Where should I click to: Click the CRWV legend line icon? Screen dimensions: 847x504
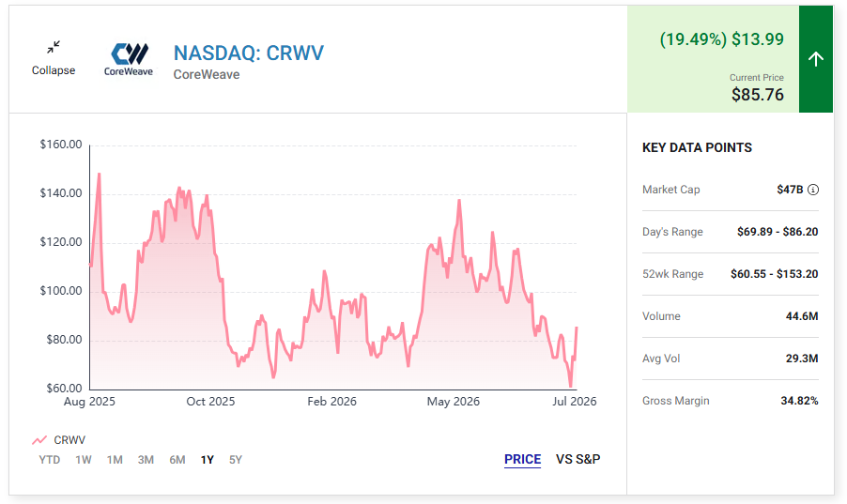39,440
